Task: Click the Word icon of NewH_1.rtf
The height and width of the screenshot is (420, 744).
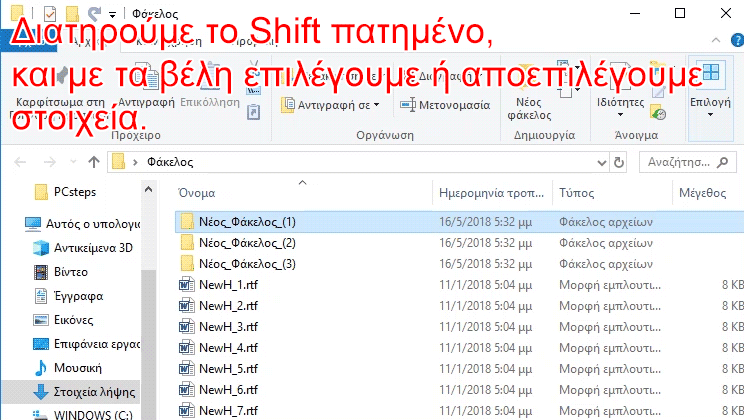Action: [x=186, y=285]
